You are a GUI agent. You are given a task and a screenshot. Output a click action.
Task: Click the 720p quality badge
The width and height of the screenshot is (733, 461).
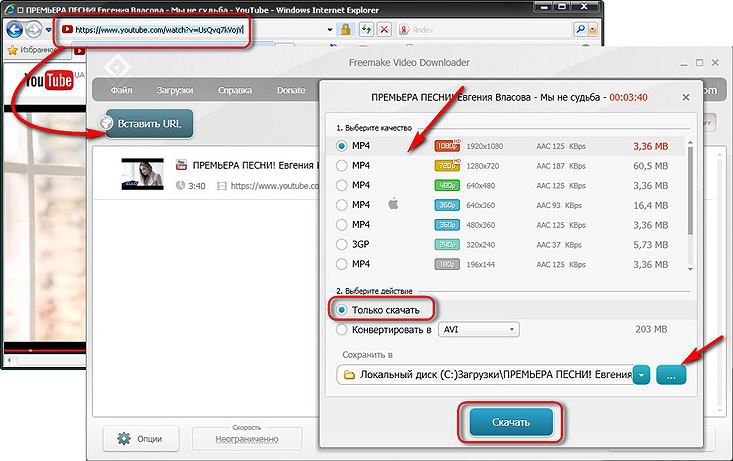[x=447, y=166]
